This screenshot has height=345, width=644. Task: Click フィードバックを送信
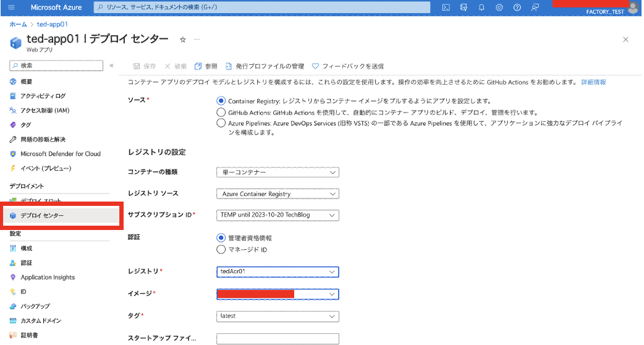tap(347, 66)
